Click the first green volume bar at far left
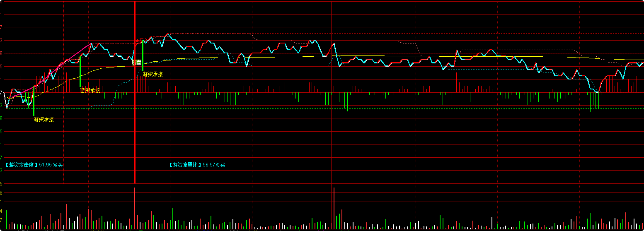 pos(7,219)
